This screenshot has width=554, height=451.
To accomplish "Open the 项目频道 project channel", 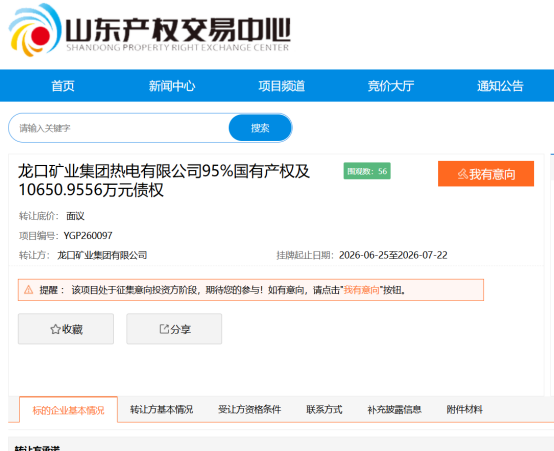I will tap(282, 86).
